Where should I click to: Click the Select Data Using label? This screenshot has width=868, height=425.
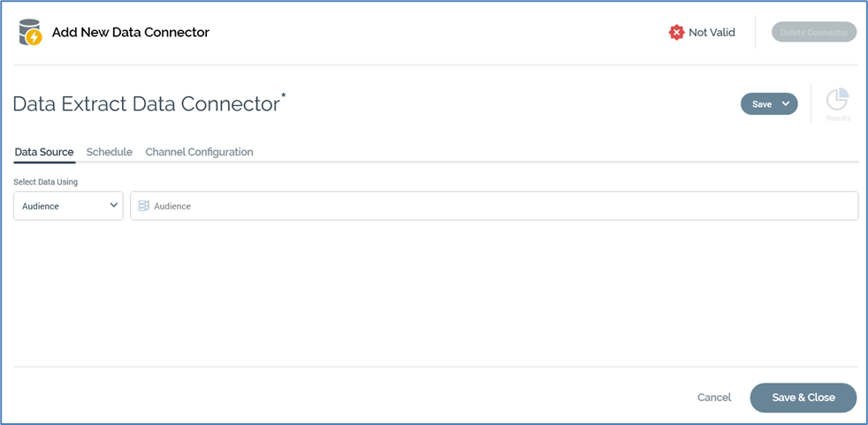pyautogui.click(x=46, y=182)
